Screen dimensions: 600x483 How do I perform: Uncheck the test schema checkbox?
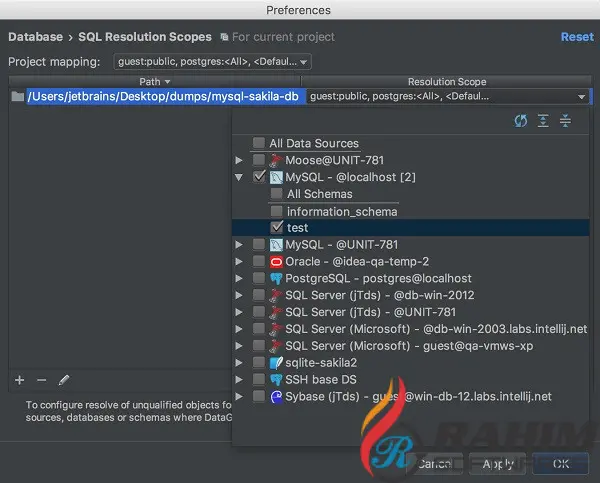click(277, 227)
